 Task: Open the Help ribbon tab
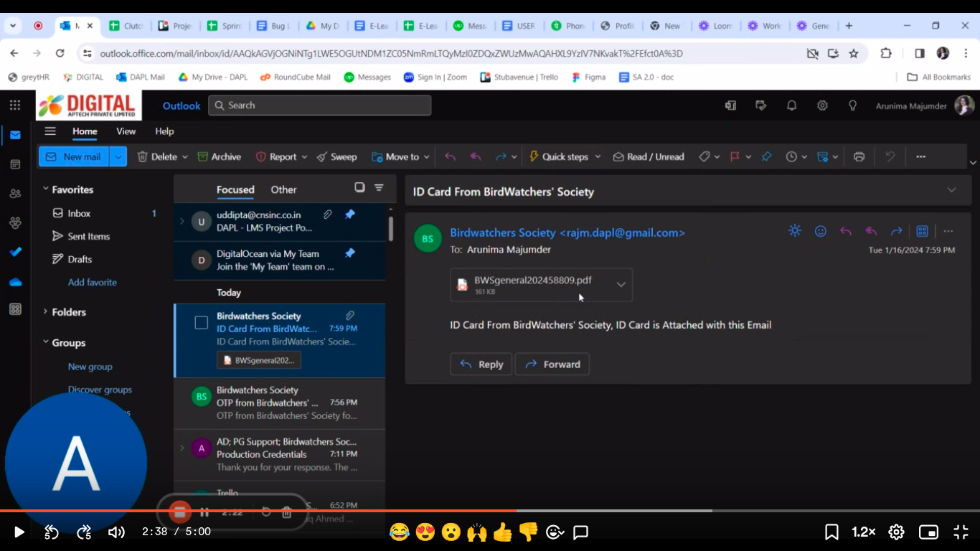point(164,131)
